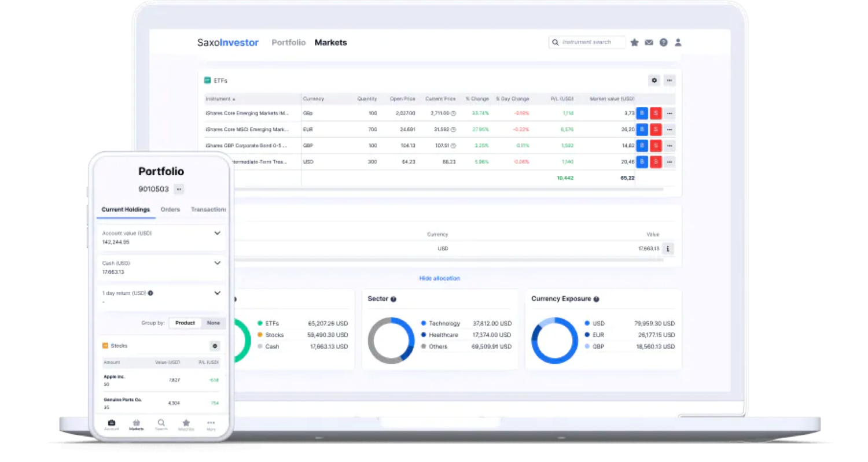Click Genuine Parts Co. holding on phone
Image resolution: width=868 pixels, height=462 pixels.
(x=161, y=402)
